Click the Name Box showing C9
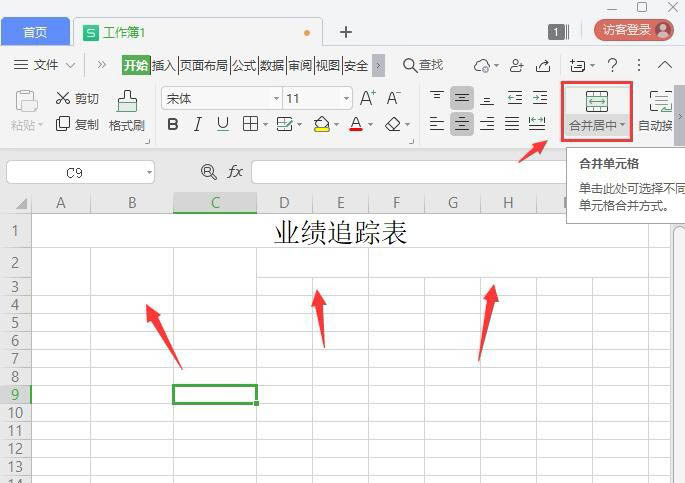The image size is (685, 483). tap(80, 172)
